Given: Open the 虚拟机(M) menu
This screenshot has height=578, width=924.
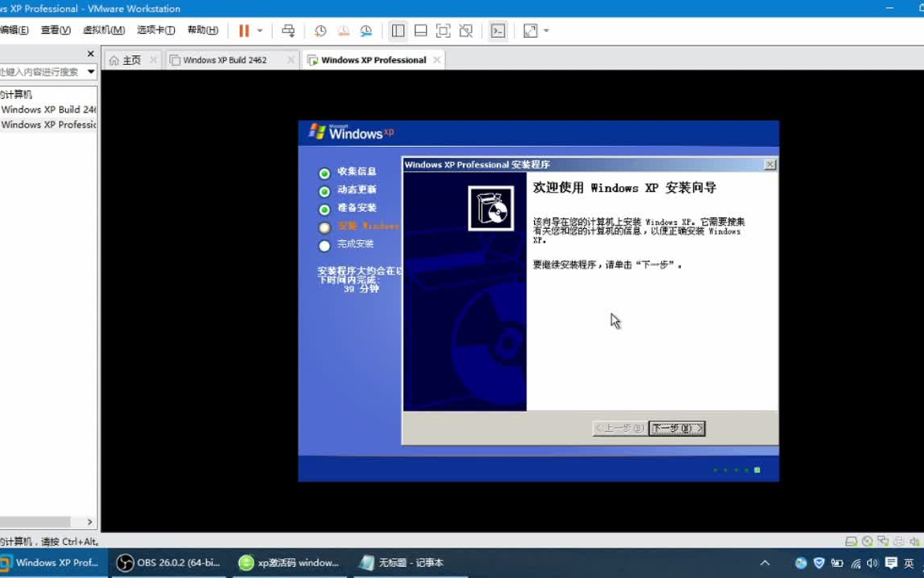Looking at the screenshot, I should (103, 30).
